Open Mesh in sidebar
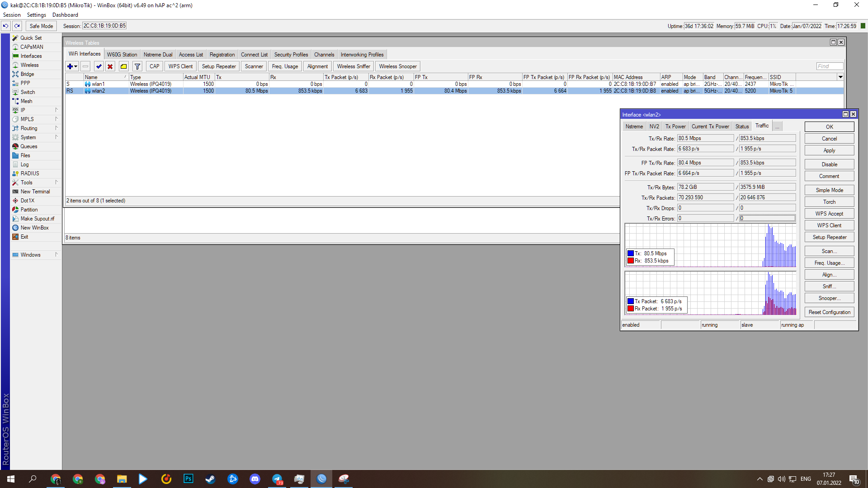This screenshot has width=868, height=488. [x=26, y=101]
